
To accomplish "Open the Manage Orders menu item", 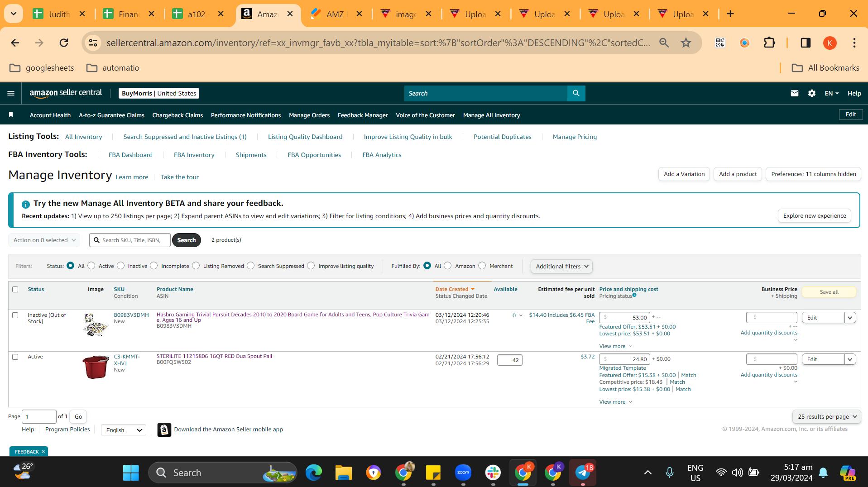I will 309,115.
